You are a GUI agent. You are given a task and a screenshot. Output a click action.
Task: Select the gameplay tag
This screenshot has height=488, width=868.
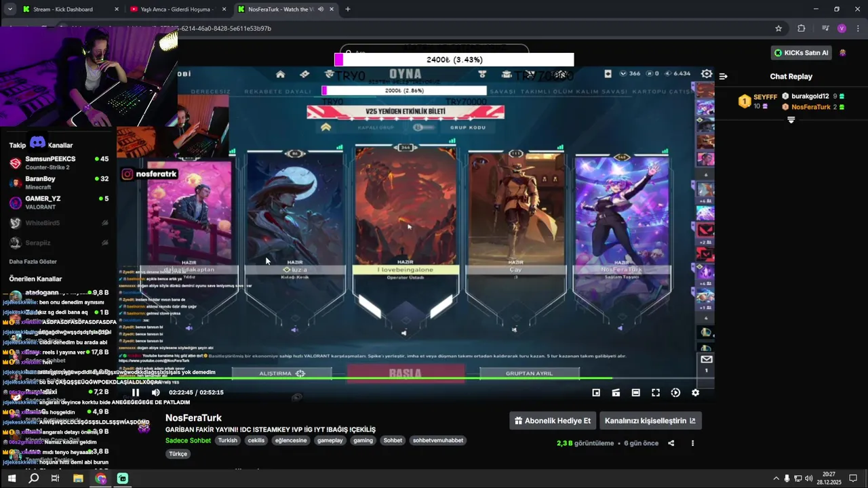click(330, 441)
